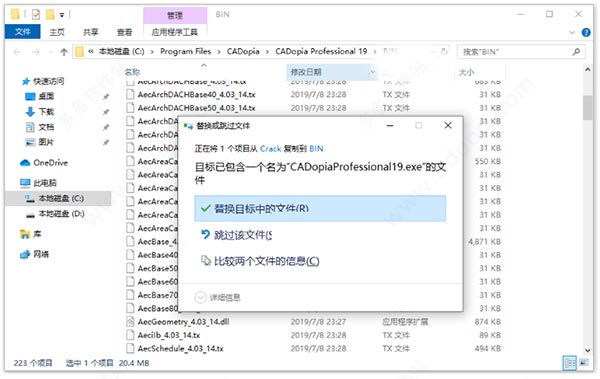Sort by 修改日期 column header

coord(306,72)
